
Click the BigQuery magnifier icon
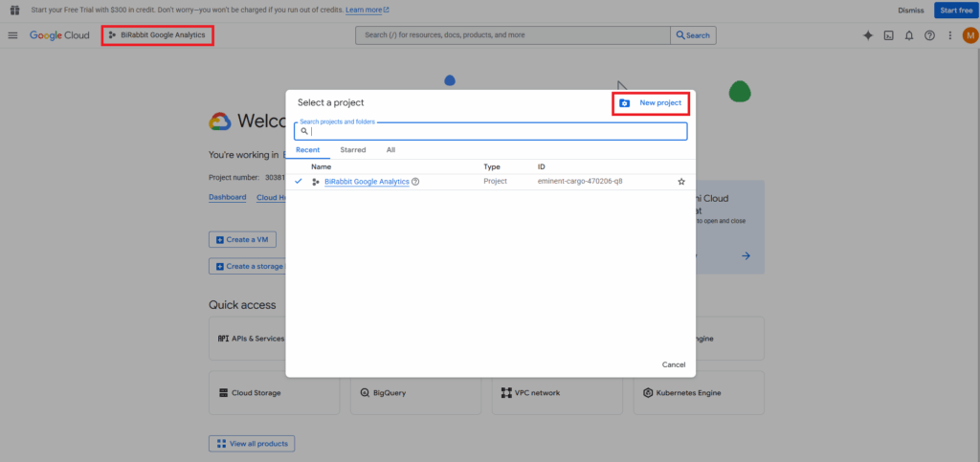tap(365, 393)
